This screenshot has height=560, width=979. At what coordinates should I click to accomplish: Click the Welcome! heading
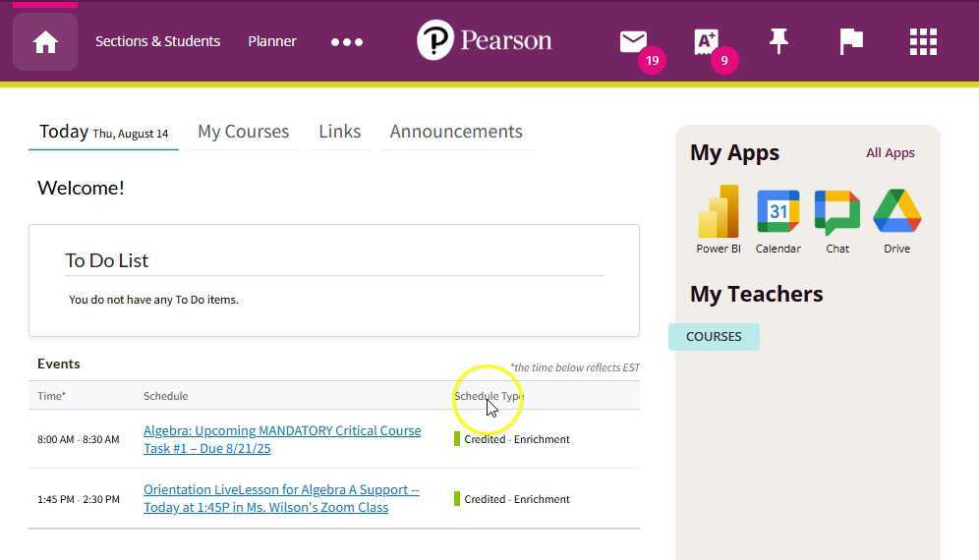[81, 188]
